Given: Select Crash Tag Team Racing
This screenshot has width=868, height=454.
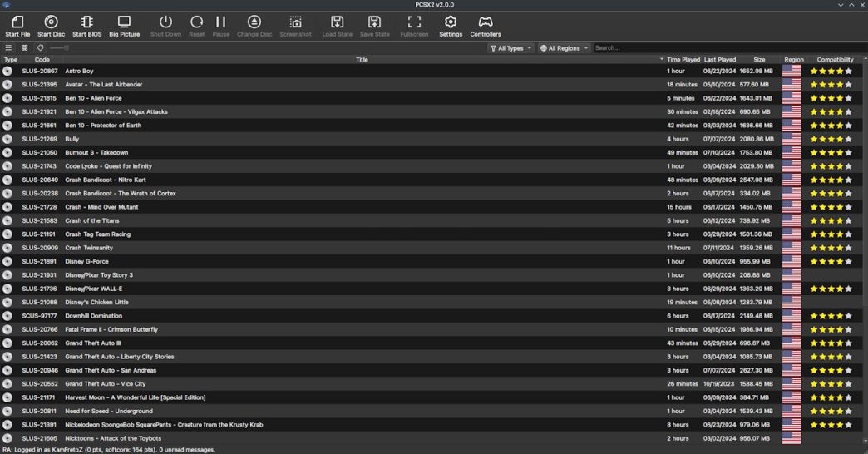Looking at the screenshot, I should 97,234.
